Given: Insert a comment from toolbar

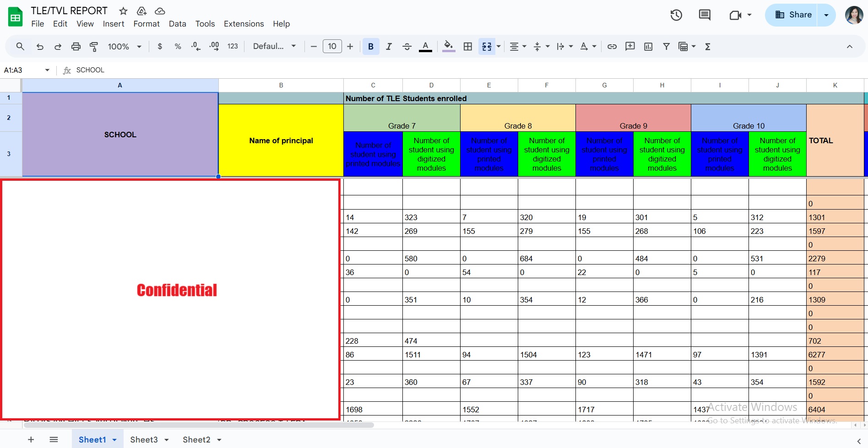Looking at the screenshot, I should [x=630, y=46].
